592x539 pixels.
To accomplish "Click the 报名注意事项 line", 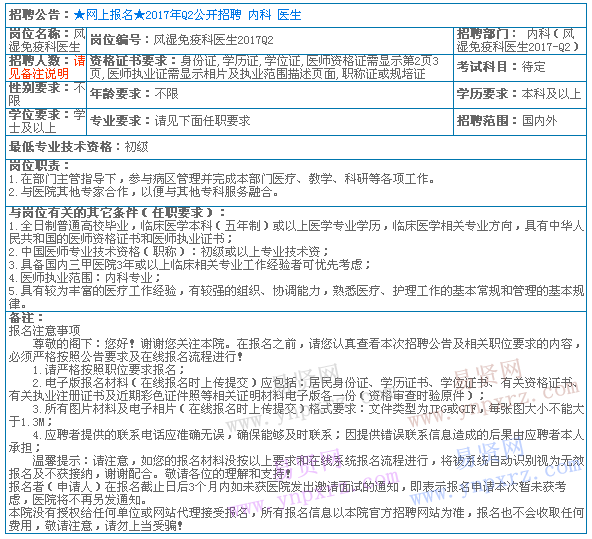I will pyautogui.click(x=45, y=331).
